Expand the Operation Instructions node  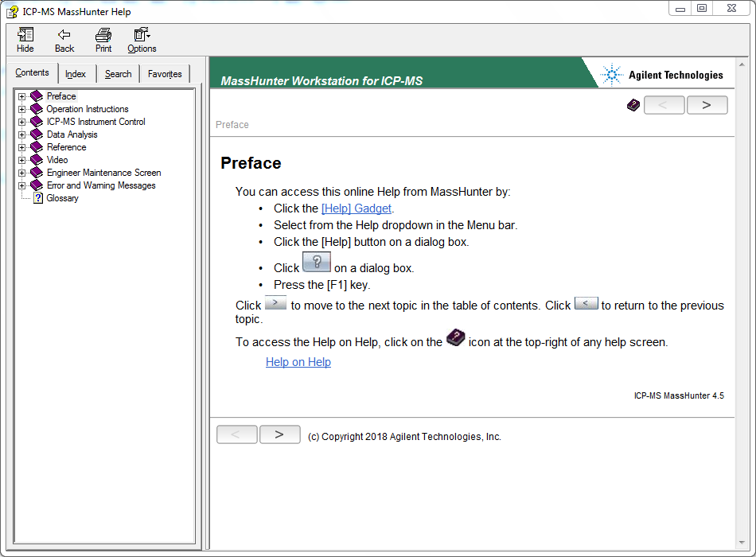click(x=21, y=109)
